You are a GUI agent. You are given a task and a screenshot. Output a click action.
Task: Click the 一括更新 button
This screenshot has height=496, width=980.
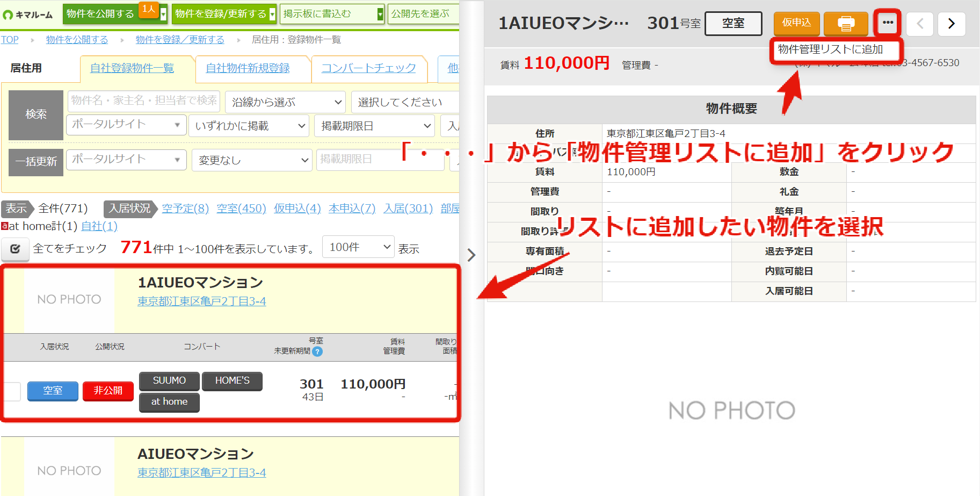(x=36, y=162)
